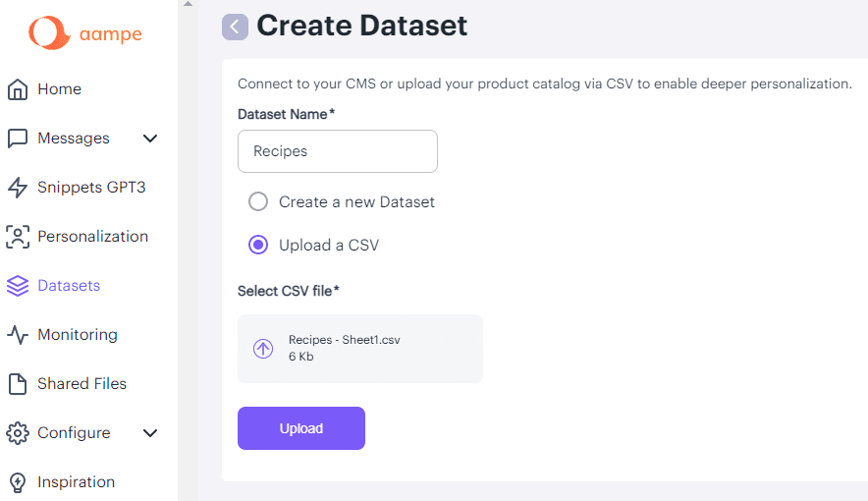Viewport: 868px width, 501px height.
Task: Click the Messages speech bubble icon
Action: (17, 139)
